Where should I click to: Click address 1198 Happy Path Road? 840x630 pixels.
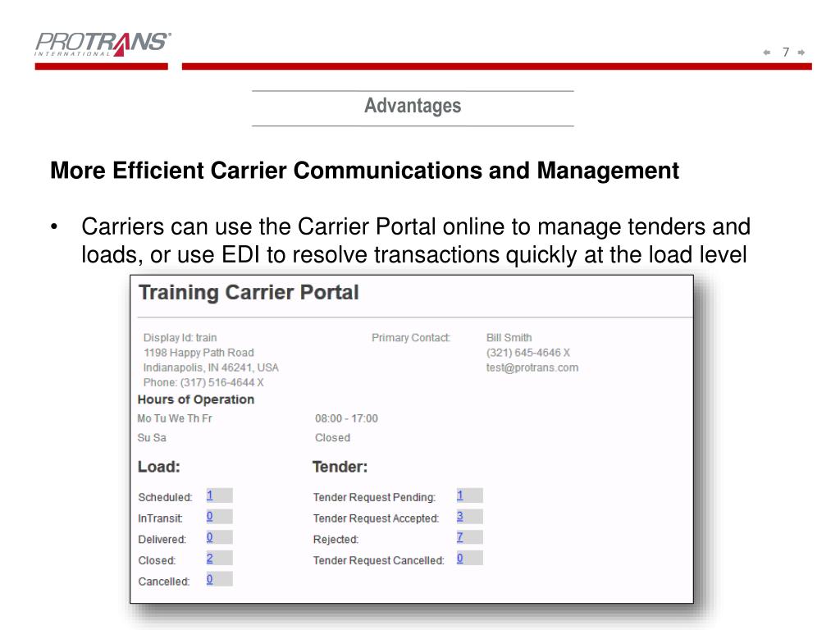click(x=199, y=353)
